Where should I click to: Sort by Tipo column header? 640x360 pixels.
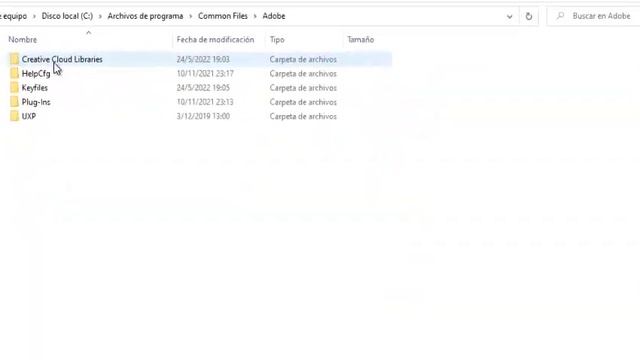click(277, 40)
